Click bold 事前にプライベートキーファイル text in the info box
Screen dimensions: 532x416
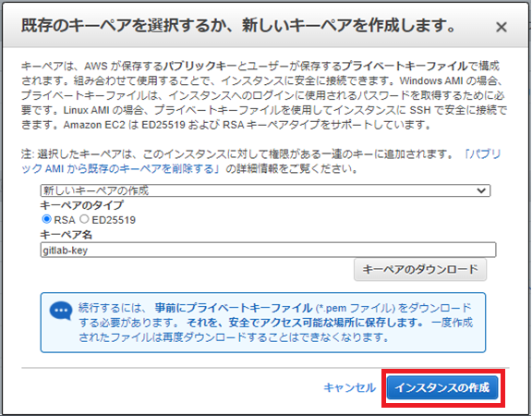[x=234, y=308]
